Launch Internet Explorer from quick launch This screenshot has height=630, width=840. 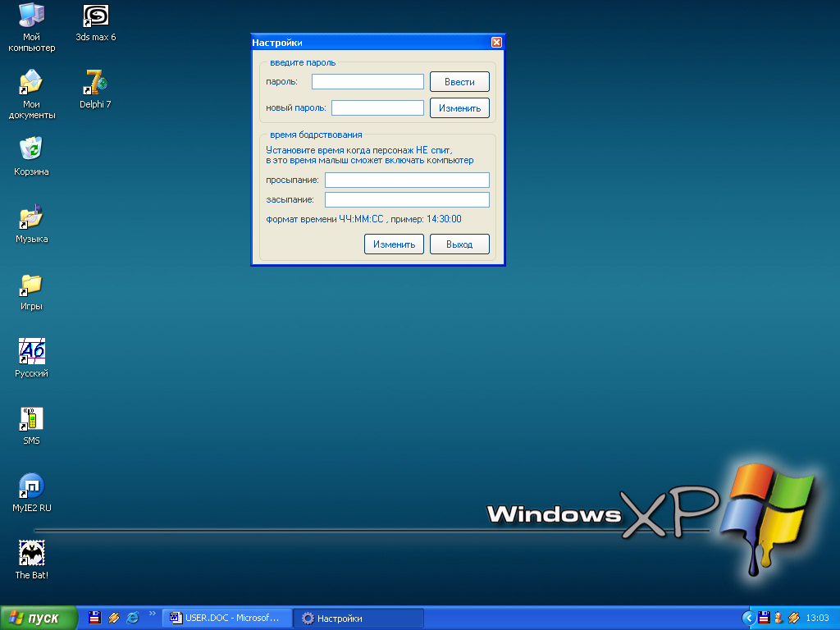132,618
